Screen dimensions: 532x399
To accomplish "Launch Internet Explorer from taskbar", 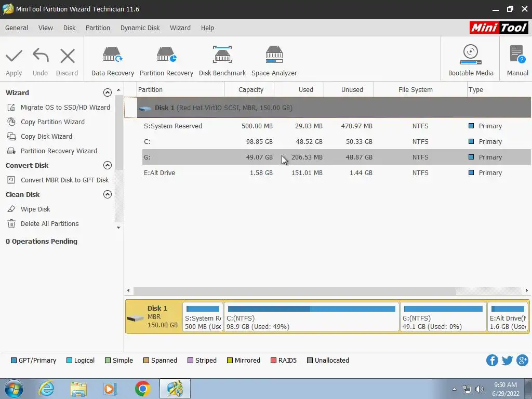I will click(x=46, y=389).
